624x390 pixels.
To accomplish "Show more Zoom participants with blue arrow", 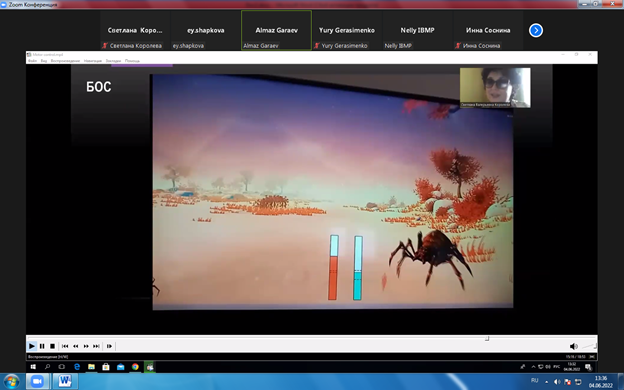I will [x=536, y=30].
